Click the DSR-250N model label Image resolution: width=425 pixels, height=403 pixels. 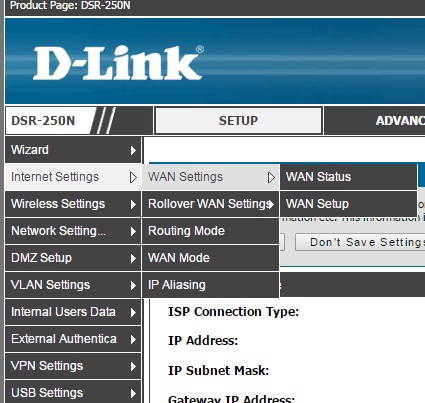click(x=43, y=121)
